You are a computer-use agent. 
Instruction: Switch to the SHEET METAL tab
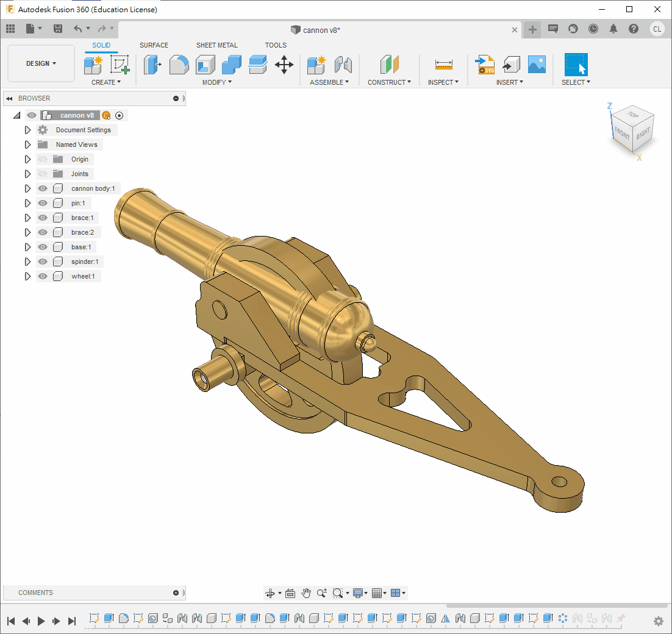216,45
